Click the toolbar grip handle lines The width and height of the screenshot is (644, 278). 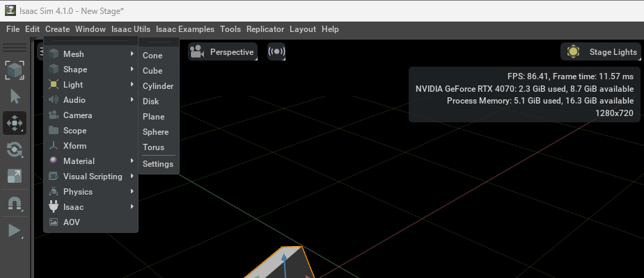click(15, 49)
